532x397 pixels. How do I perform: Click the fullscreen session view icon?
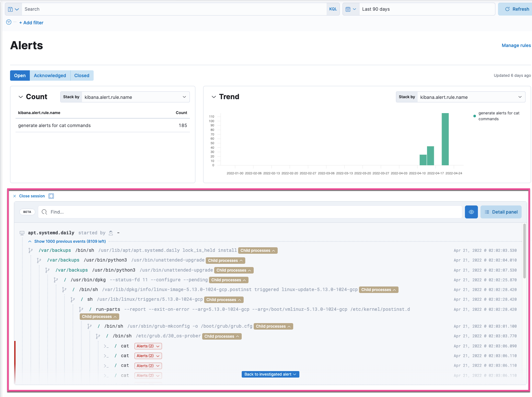pos(51,196)
